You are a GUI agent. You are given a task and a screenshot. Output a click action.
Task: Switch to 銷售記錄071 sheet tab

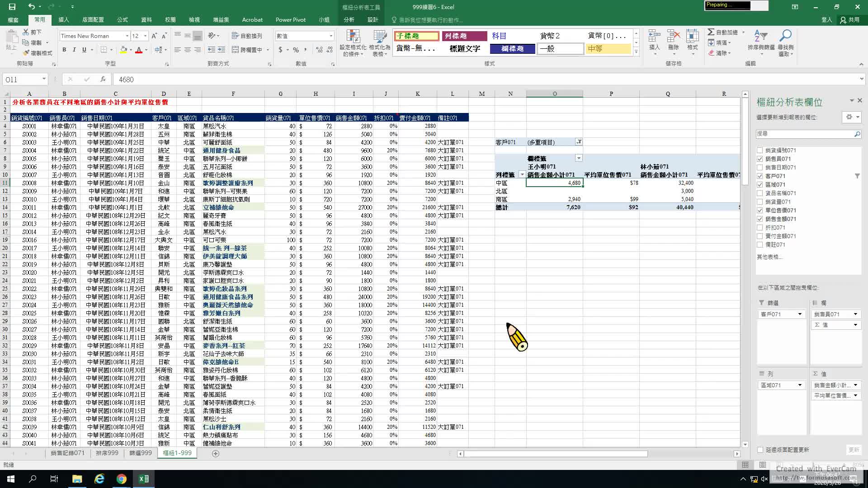point(67,453)
